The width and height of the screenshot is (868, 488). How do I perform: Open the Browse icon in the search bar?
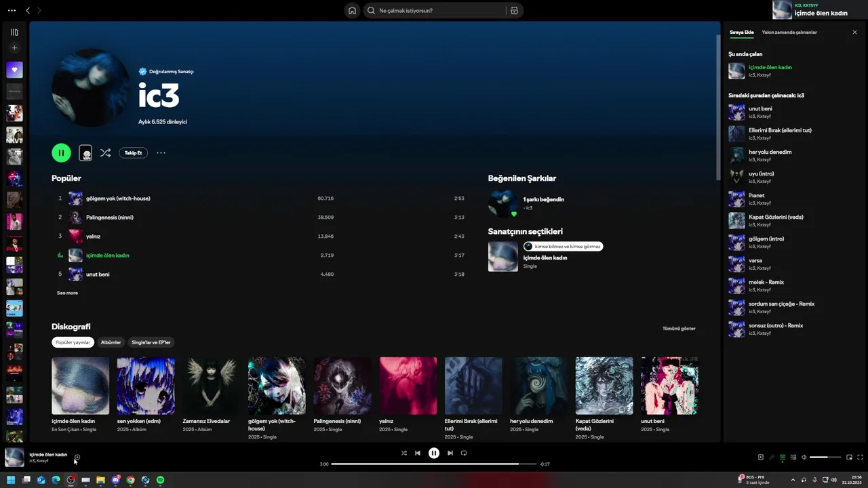tap(514, 11)
